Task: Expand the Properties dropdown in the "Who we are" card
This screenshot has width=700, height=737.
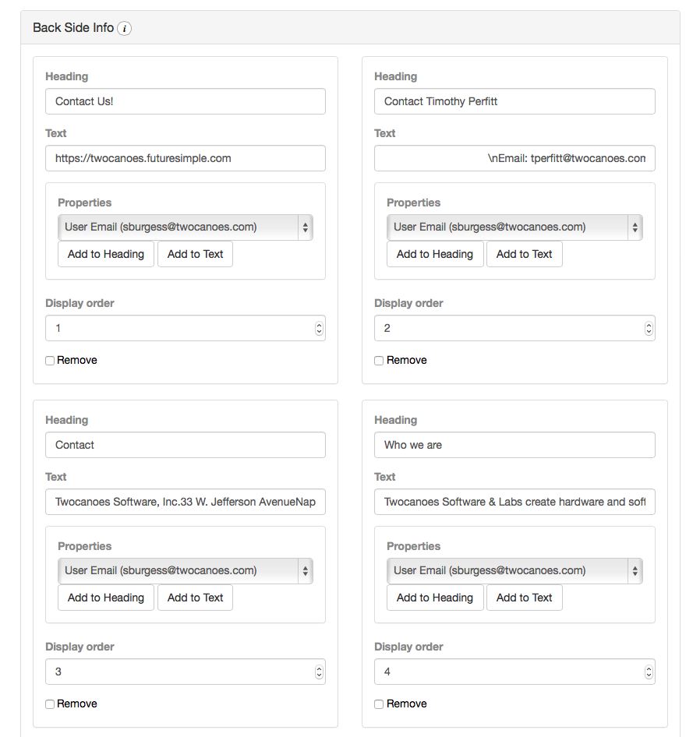Action: (514, 571)
